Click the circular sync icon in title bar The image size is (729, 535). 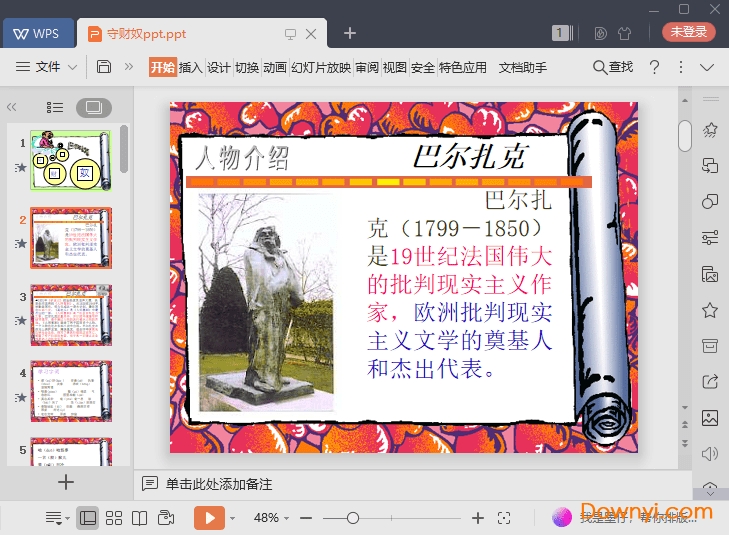click(x=601, y=33)
